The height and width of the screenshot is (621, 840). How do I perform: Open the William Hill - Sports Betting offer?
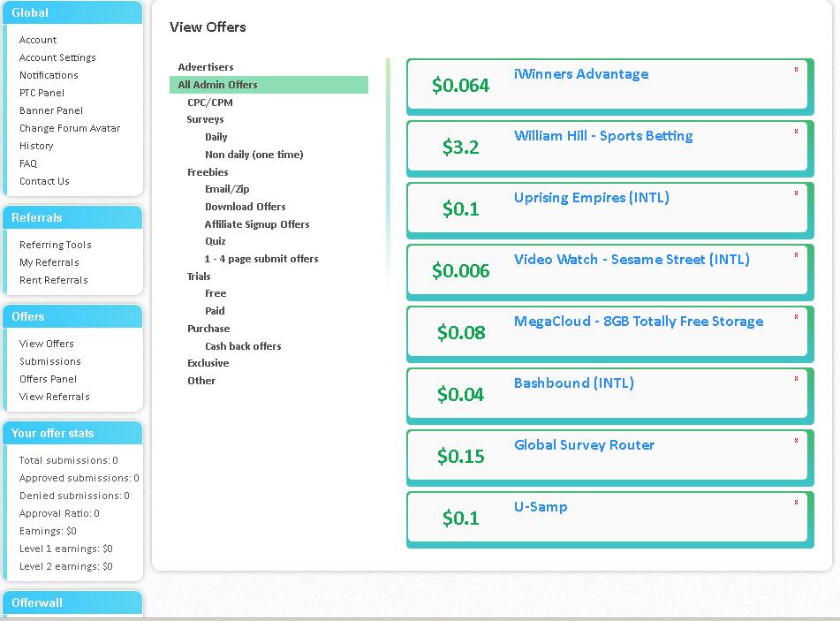click(603, 136)
